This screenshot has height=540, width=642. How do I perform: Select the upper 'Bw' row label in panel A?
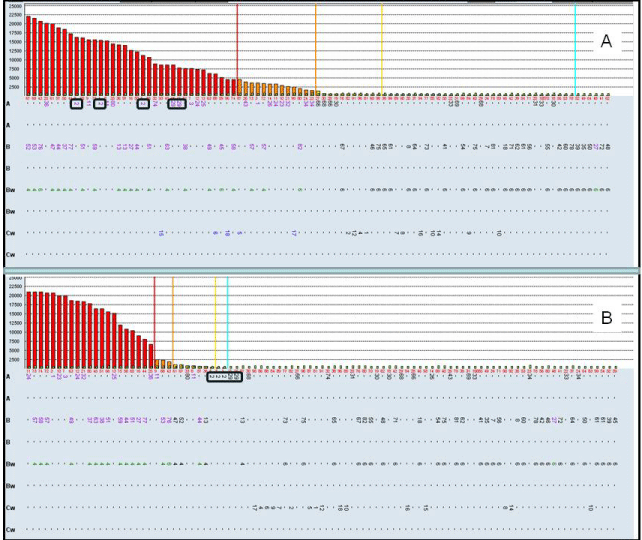click(10, 190)
